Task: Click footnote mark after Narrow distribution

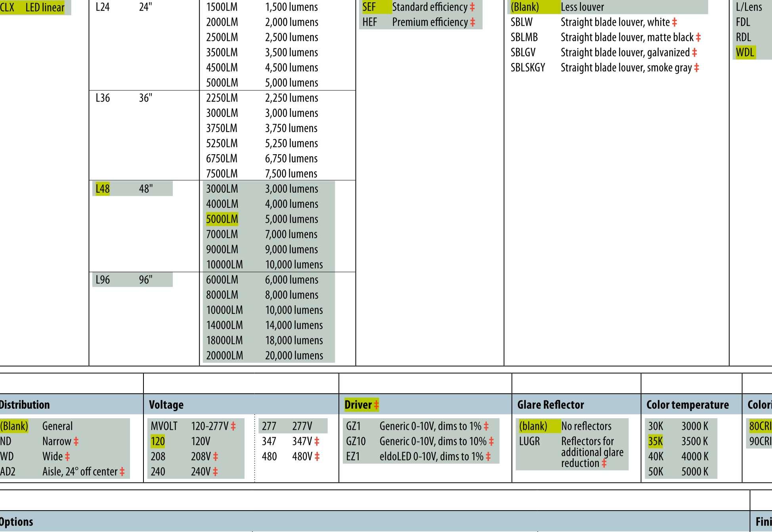Action: tap(76, 441)
